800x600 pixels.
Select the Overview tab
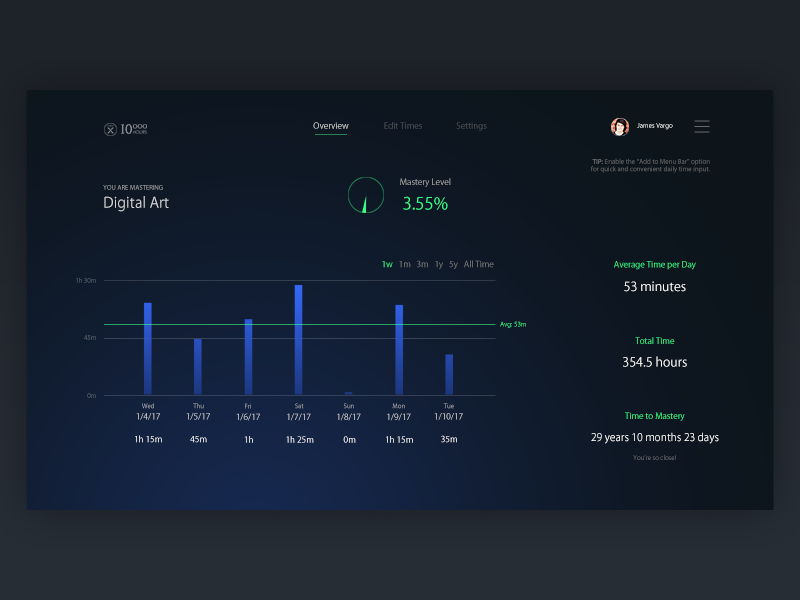pos(331,125)
